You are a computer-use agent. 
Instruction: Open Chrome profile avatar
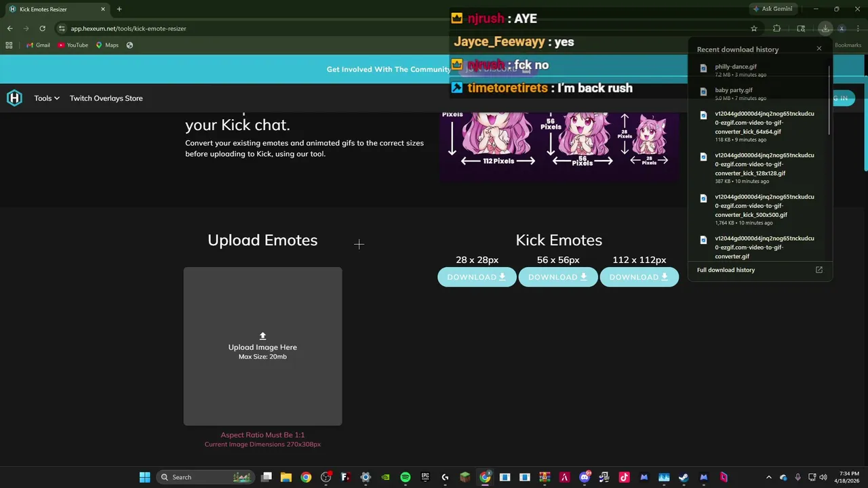(842, 28)
